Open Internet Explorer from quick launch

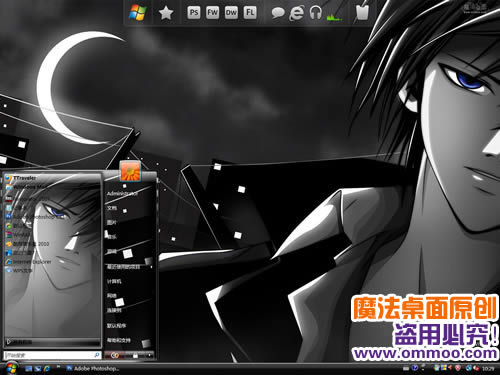click(47, 369)
